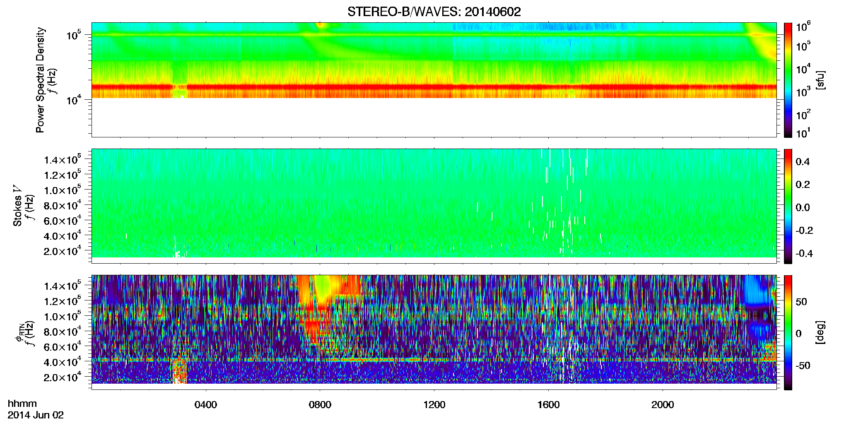Click the 0.0 value on the Stokes color bar
This screenshot has width=868, height=447.
click(803, 208)
